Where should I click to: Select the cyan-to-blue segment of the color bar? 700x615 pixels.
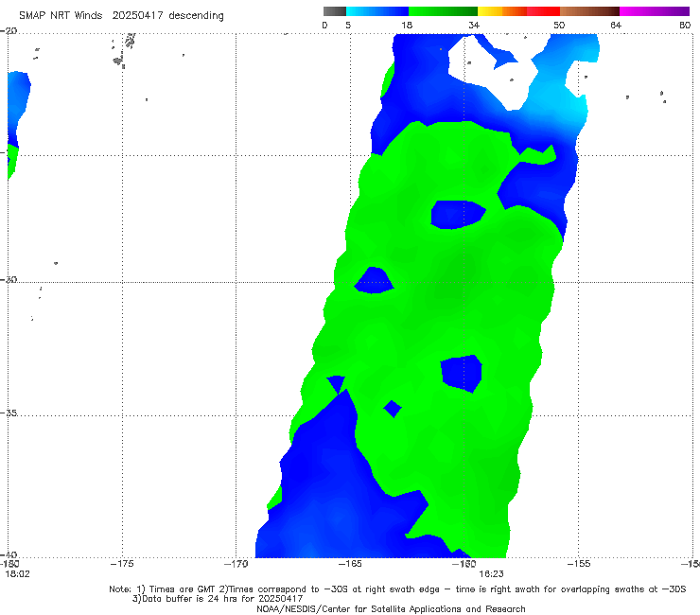tap(377, 11)
